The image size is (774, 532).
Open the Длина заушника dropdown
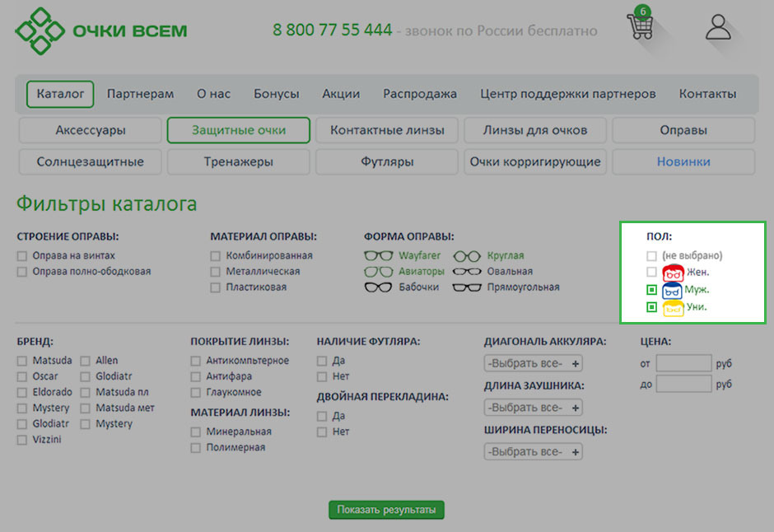533,408
